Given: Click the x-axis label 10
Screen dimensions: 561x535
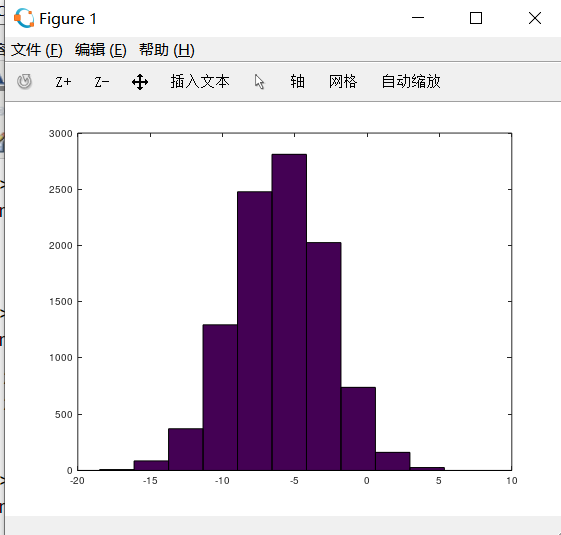Looking at the screenshot, I should pos(512,481).
